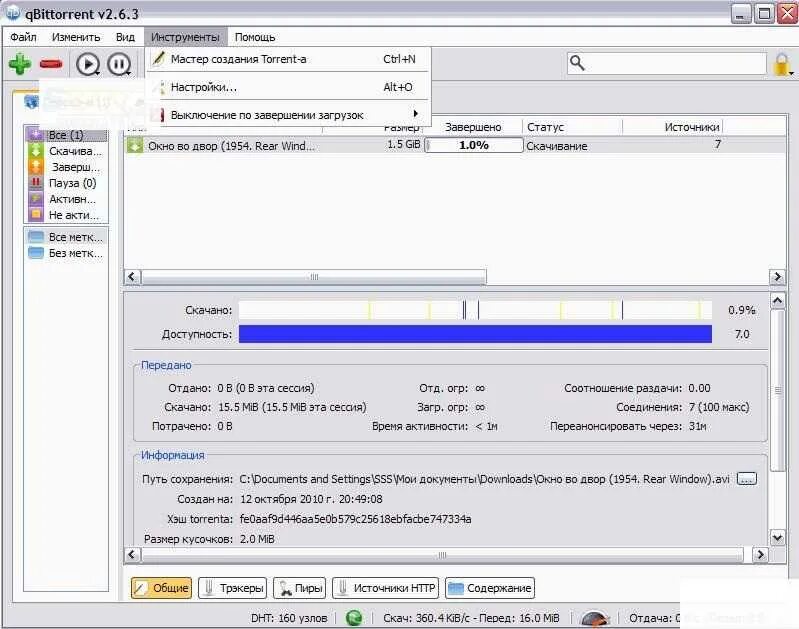Sort by the Статус column header
The height and width of the screenshot is (629, 799).
(572, 127)
